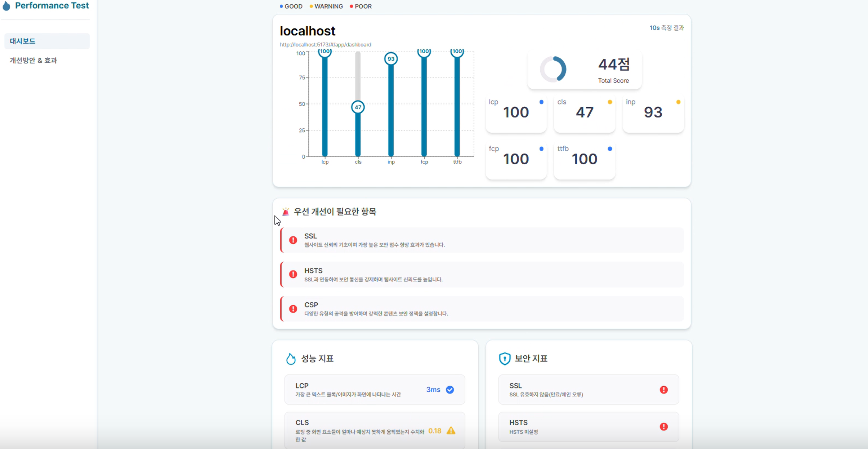Click the Performance Test flame logo icon

[6, 6]
